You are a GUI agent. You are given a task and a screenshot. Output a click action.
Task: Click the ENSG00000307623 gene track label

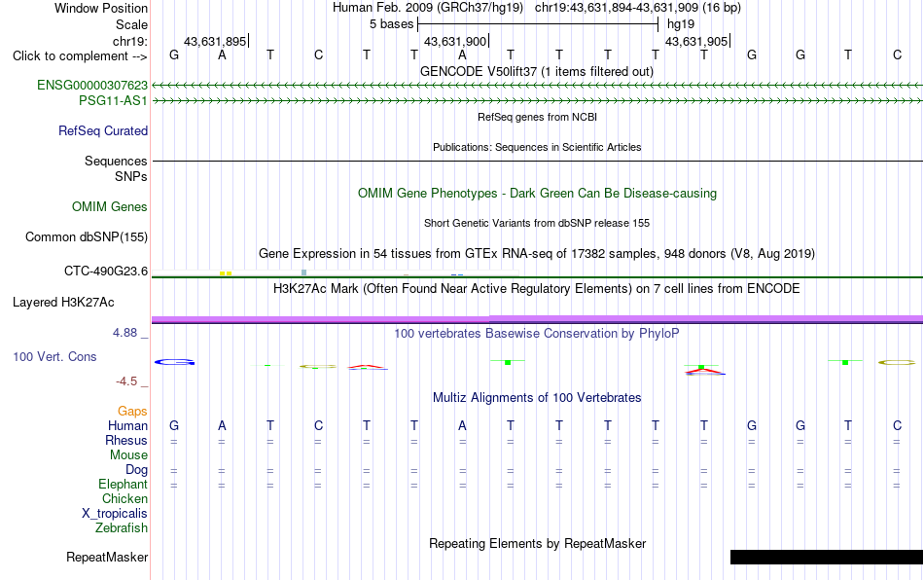pos(92,86)
